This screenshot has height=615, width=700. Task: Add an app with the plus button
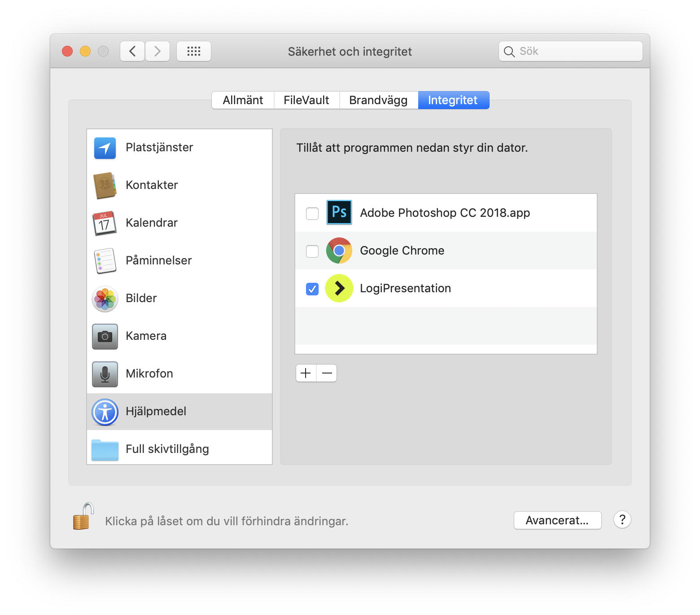(x=306, y=373)
